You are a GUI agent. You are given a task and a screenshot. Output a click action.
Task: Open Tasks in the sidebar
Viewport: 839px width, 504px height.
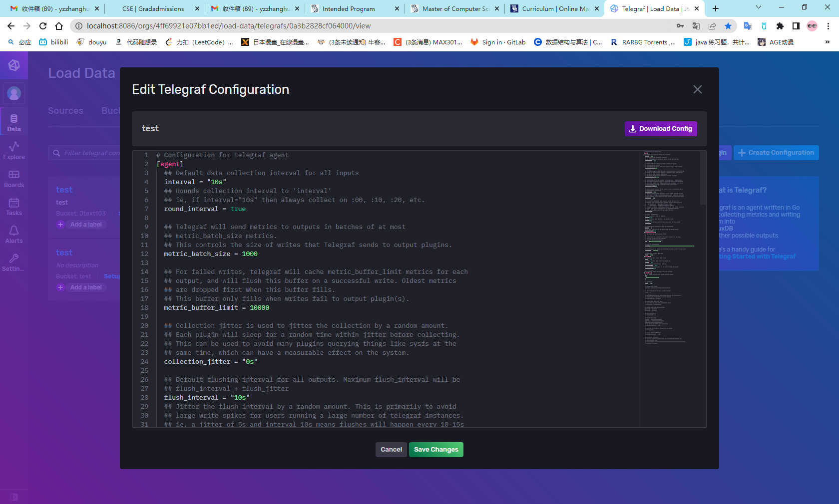click(14, 207)
